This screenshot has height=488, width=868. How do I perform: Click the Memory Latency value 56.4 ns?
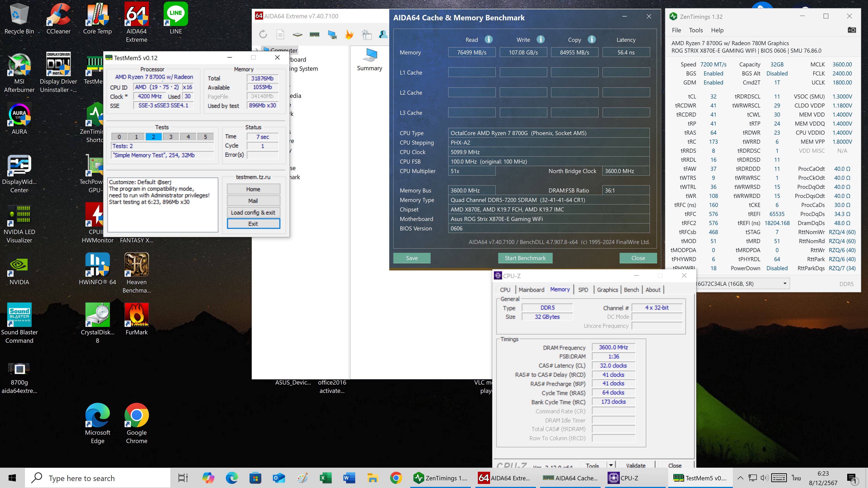(x=626, y=52)
